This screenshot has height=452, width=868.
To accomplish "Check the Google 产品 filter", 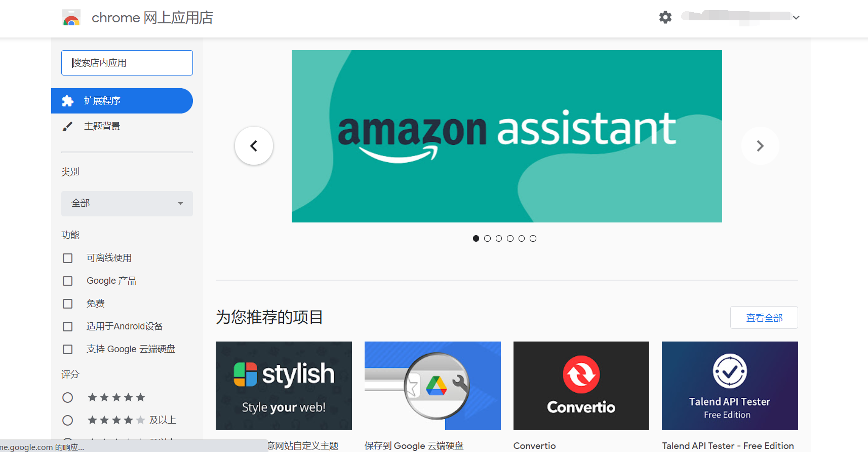I will (67, 281).
